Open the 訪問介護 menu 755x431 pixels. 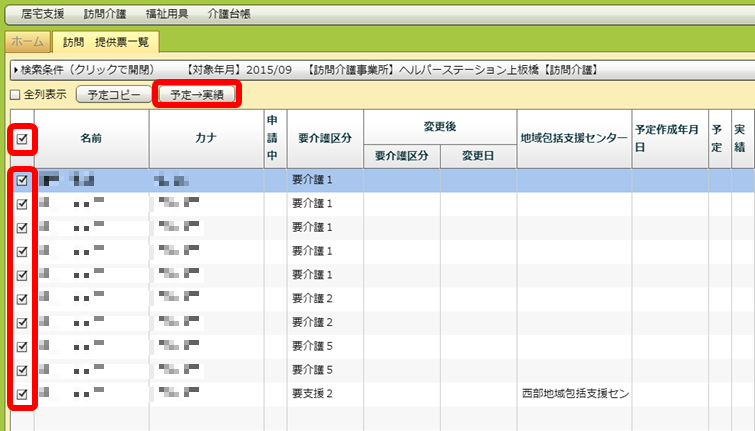click(104, 14)
